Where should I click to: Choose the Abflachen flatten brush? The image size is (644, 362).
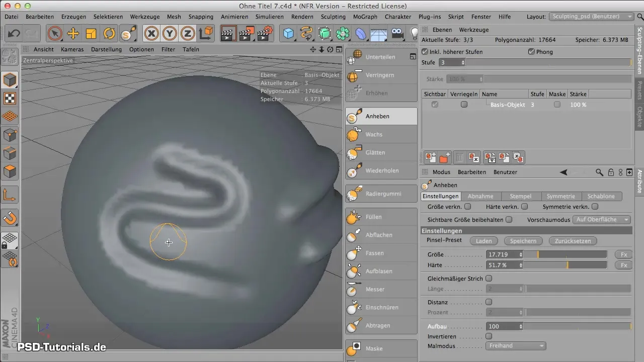tap(381, 235)
